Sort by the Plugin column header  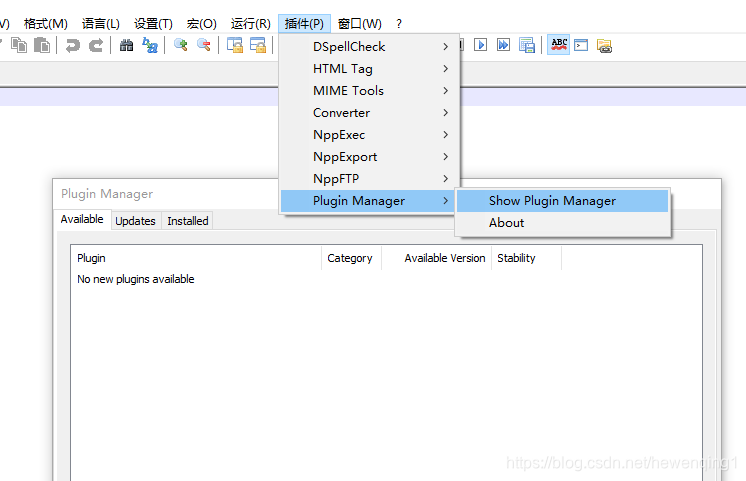[196, 258]
